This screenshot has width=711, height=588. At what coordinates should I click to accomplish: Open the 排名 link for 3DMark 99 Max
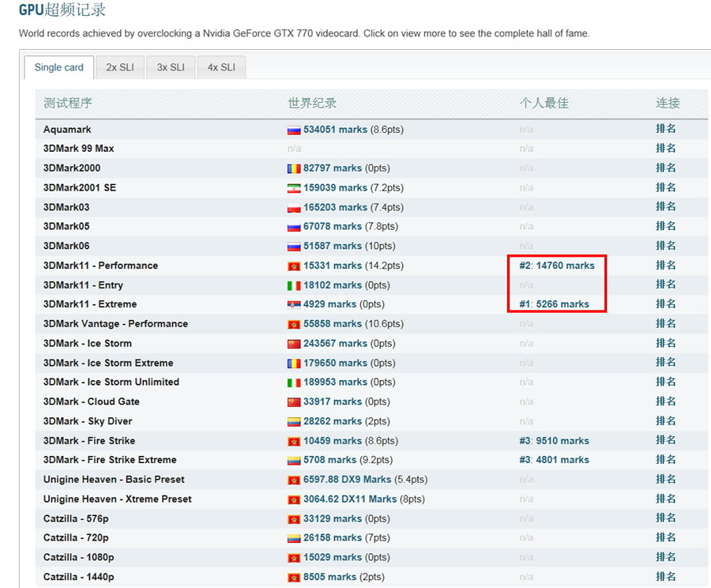tap(665, 149)
